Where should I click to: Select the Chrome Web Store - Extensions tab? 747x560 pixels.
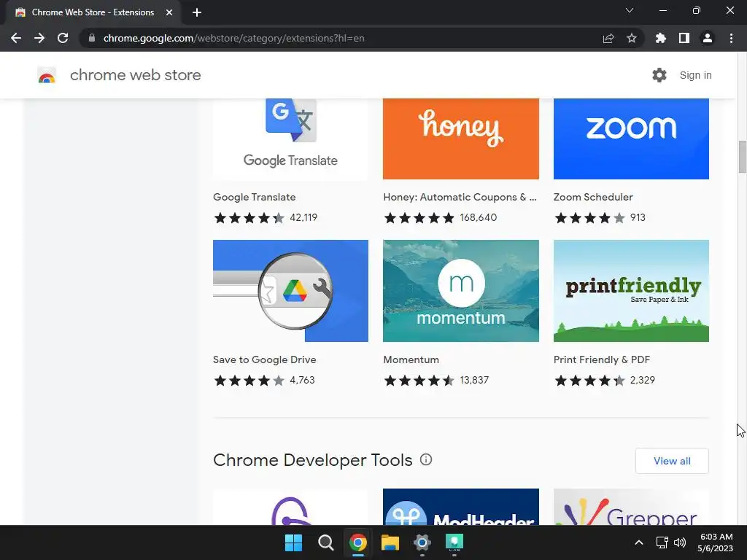(93, 12)
